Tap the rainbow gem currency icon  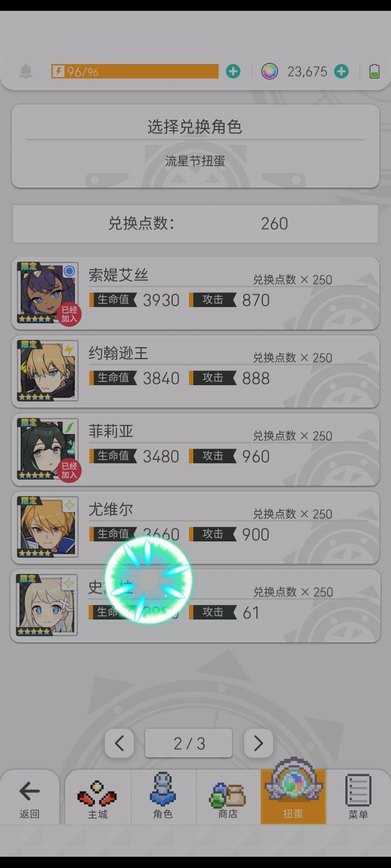(x=269, y=71)
